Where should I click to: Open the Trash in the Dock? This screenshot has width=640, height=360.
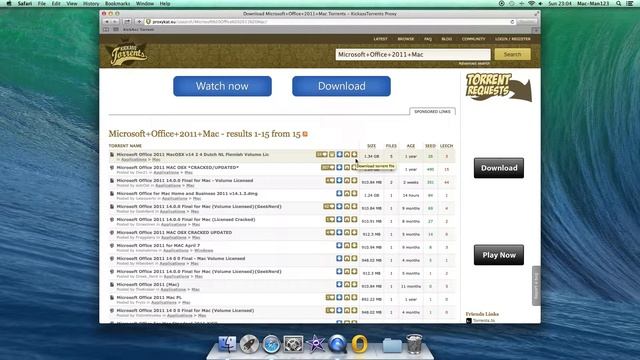414,344
